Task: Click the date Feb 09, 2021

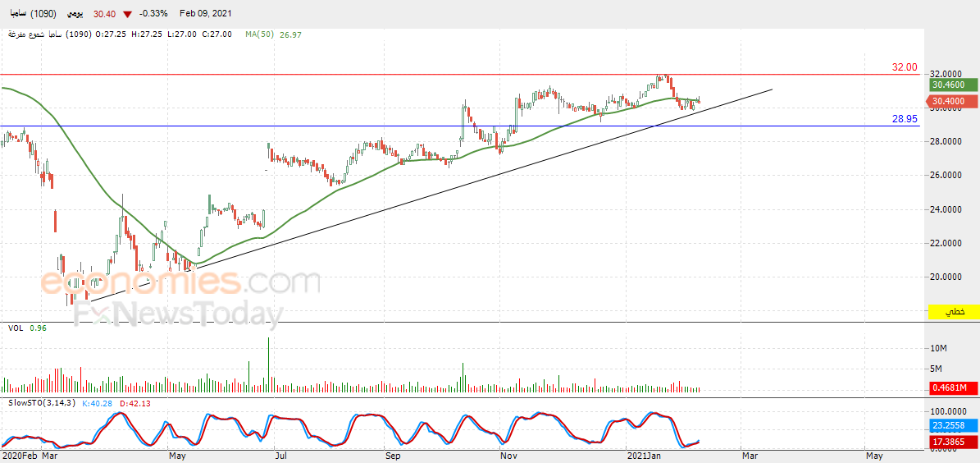Action: point(206,14)
